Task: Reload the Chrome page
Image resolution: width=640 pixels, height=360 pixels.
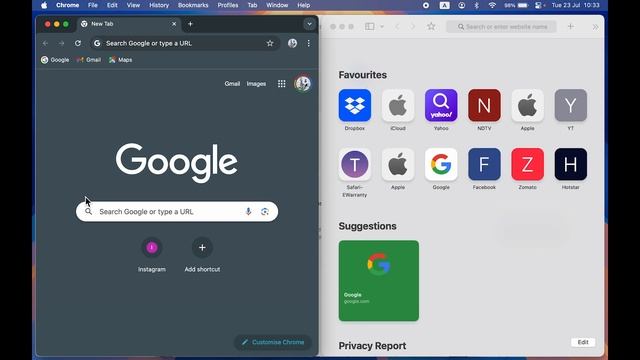Action: [x=78, y=43]
